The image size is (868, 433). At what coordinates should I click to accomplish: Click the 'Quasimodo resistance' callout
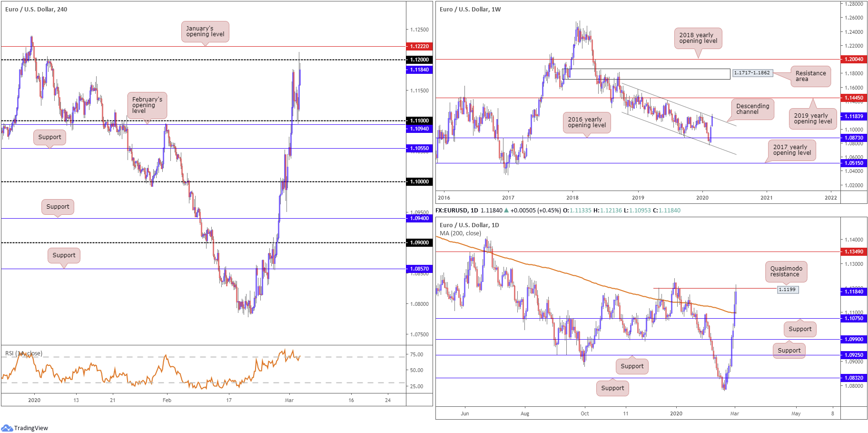pos(786,272)
